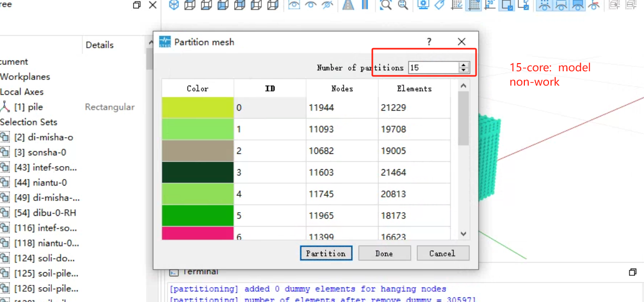This screenshot has height=302, width=644.
Task: Toggle the 30-degree angle snap icon
Action: point(490,5)
